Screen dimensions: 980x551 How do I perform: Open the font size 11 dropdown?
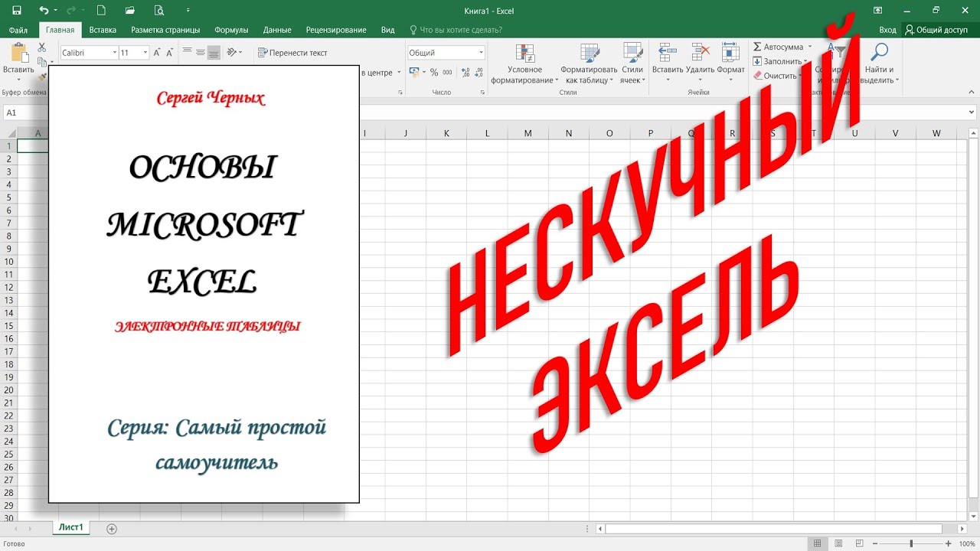click(145, 53)
